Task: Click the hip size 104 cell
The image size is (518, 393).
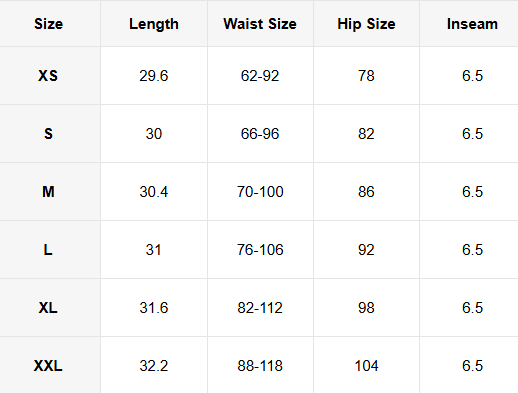Action: (x=366, y=366)
